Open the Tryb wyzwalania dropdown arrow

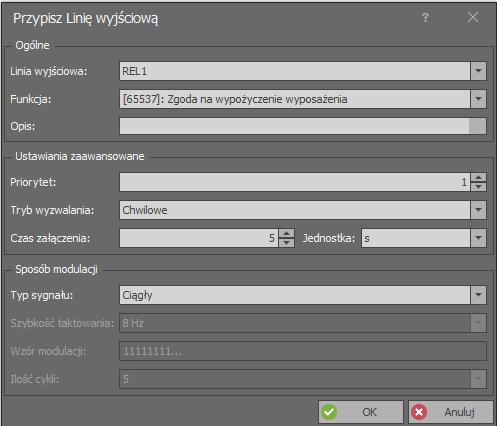pyautogui.click(x=478, y=210)
